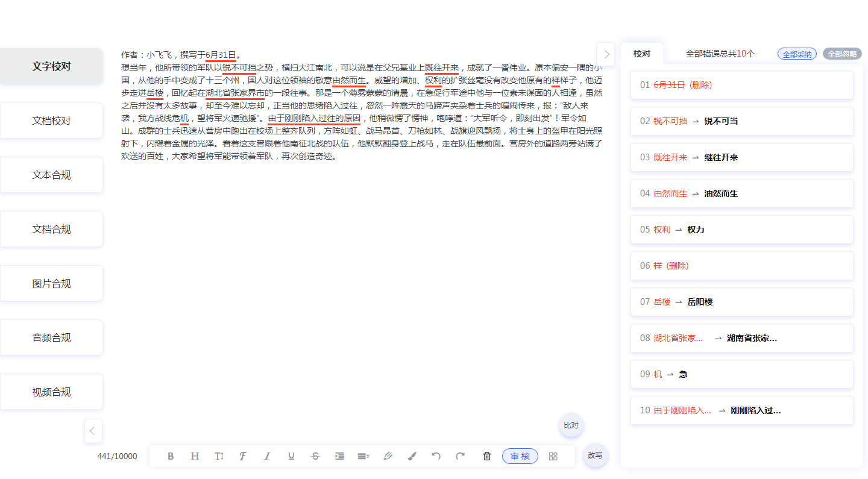
Task: Click the 全部忽略 ignore-all button
Action: tap(843, 53)
